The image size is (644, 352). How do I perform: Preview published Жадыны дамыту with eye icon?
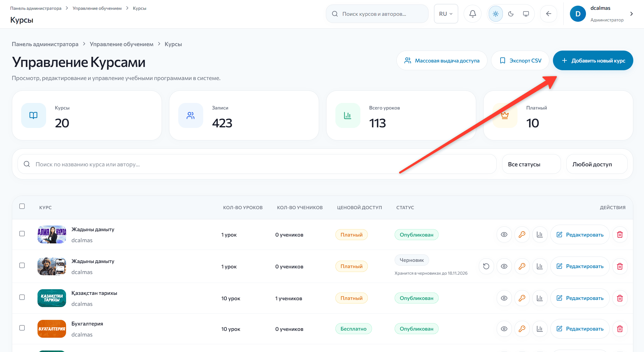(x=504, y=234)
